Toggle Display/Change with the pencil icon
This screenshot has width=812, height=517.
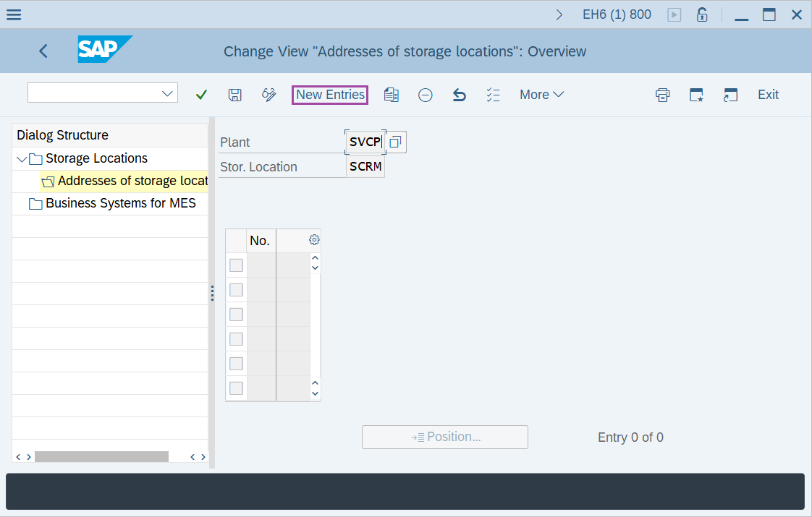click(x=268, y=95)
